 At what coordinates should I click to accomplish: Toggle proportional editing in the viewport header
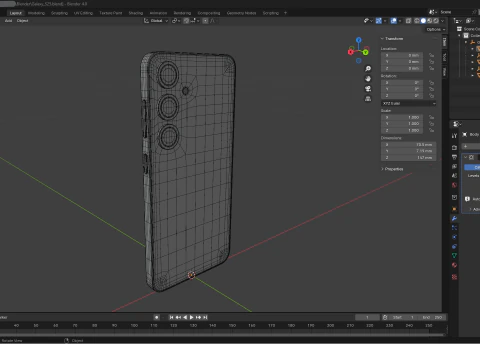click(x=205, y=21)
